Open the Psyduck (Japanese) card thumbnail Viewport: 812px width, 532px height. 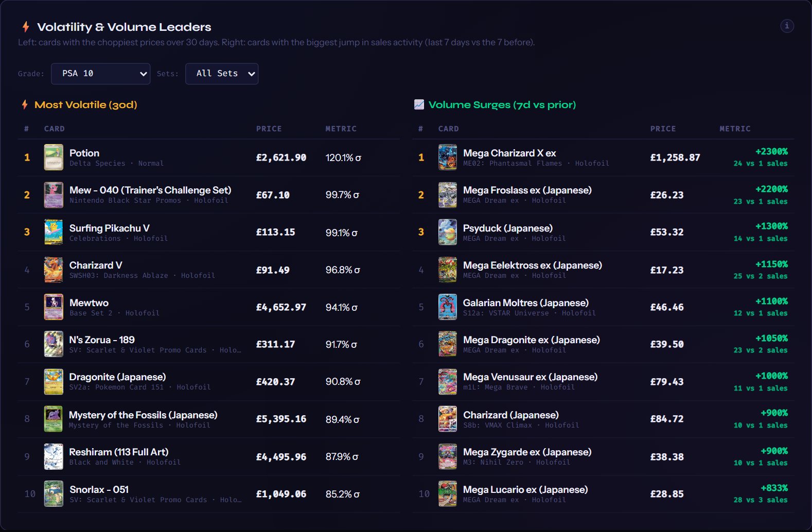point(448,232)
